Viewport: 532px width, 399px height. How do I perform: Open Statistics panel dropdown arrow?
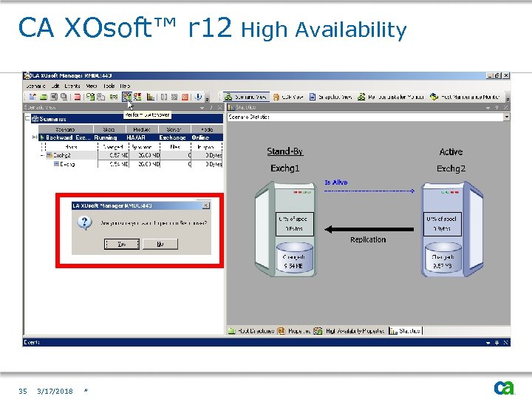tap(488, 108)
